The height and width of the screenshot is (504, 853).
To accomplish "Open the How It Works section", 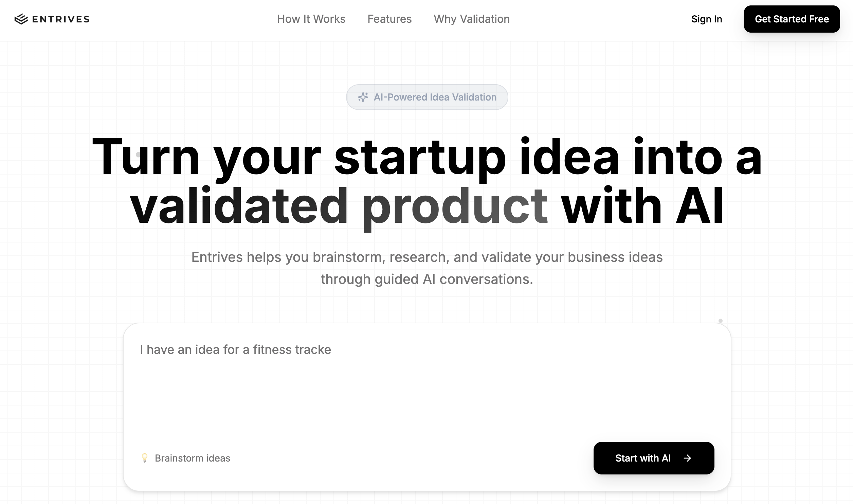I will (x=311, y=19).
